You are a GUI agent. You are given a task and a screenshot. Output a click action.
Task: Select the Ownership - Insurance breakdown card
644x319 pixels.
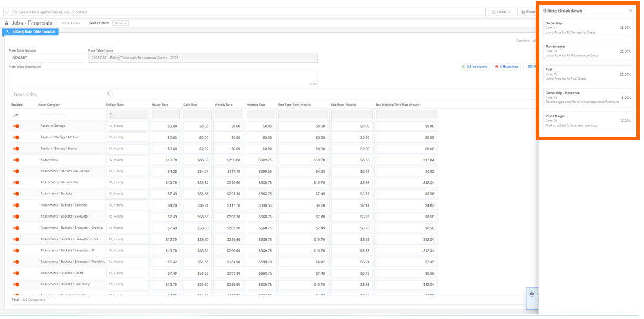pyautogui.click(x=588, y=97)
